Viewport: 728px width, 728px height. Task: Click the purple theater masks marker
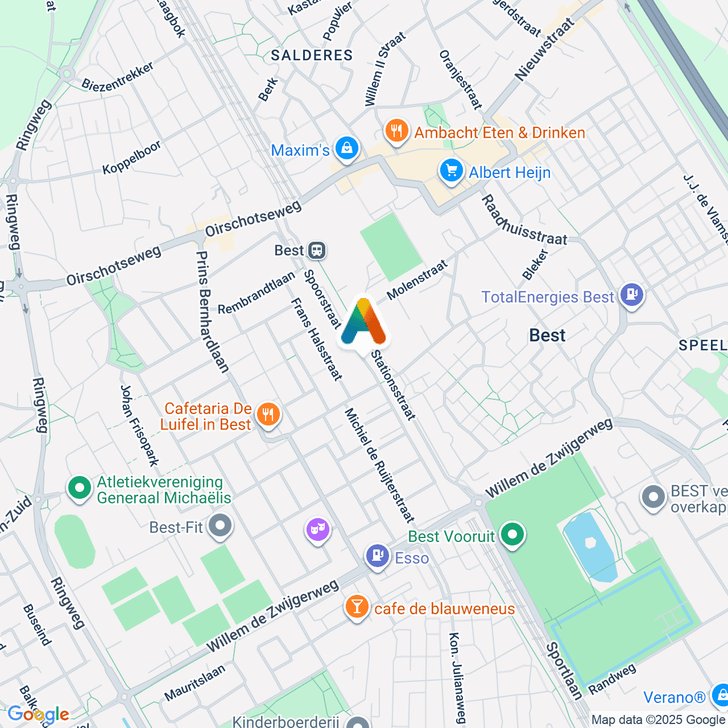[x=318, y=531]
